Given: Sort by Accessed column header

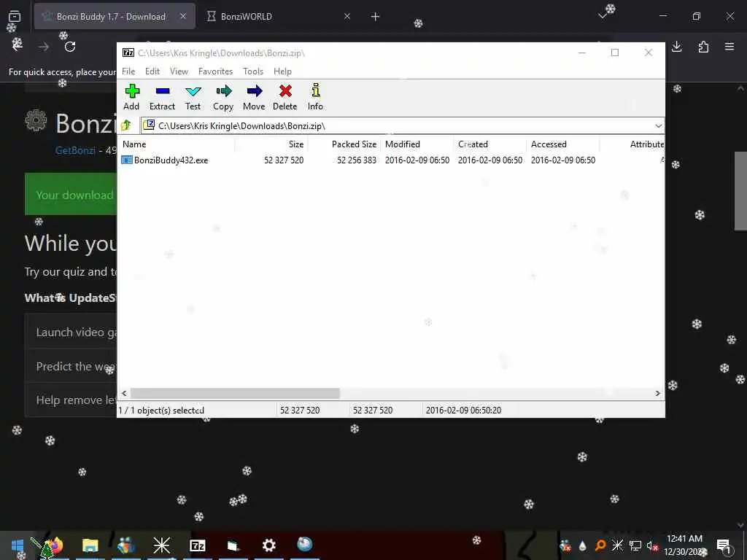Looking at the screenshot, I should pos(562,144).
